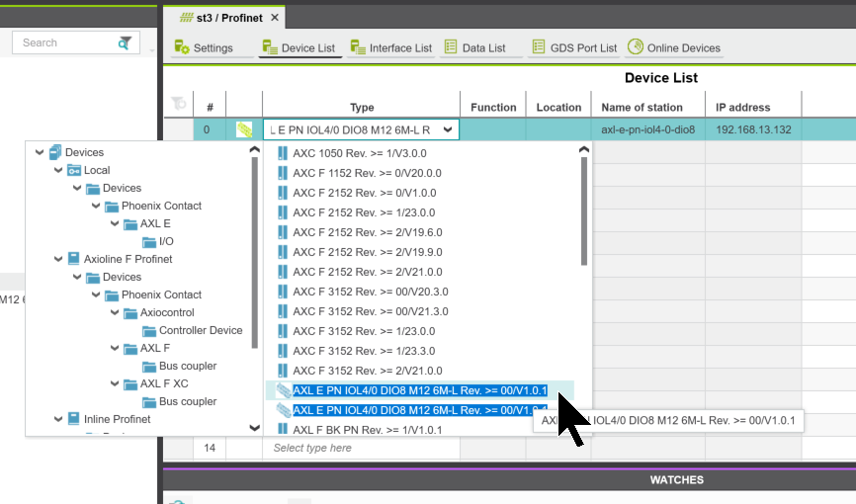Expand the Inline Profinet tree node
Screen dimensions: 856x504
57,419
